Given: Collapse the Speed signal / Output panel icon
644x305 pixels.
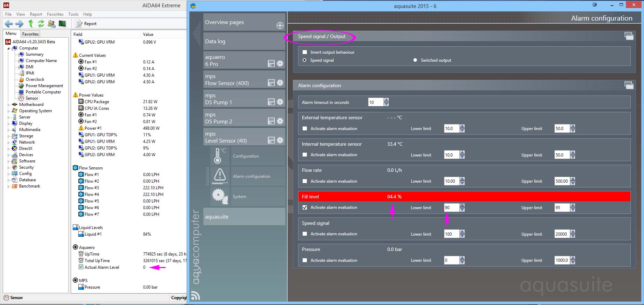Looking at the screenshot, I should [629, 36].
